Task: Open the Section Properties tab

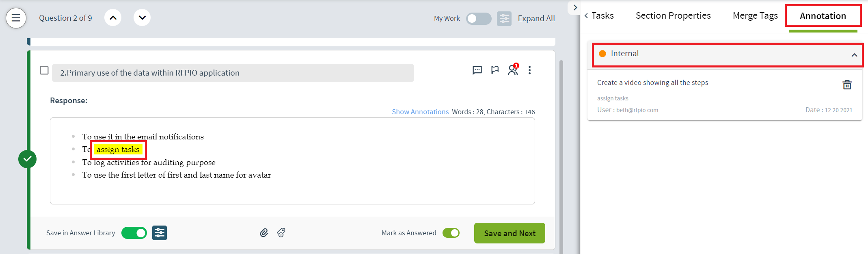Action: point(673,16)
